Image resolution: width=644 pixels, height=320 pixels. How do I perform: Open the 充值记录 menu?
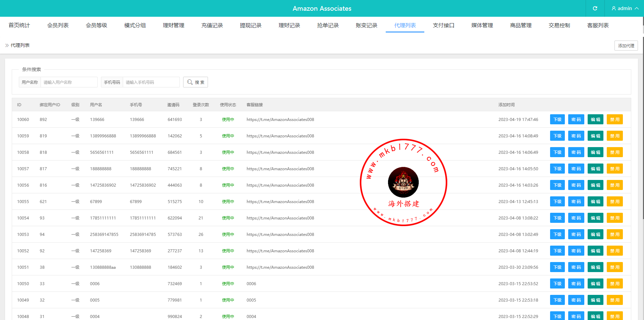(212, 25)
